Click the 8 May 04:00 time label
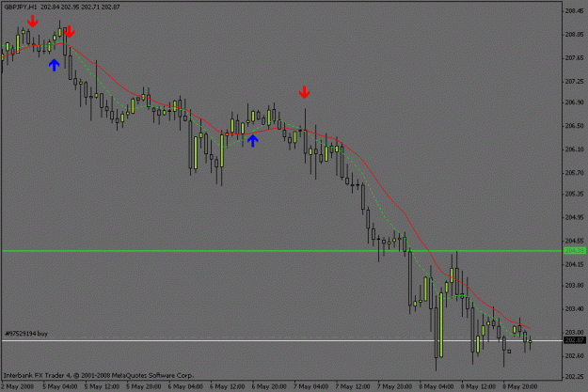This screenshot has height=392, width=588. click(x=437, y=386)
